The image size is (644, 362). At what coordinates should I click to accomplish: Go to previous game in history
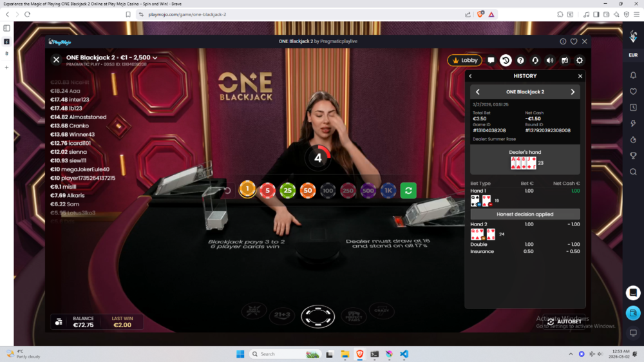[x=477, y=92]
